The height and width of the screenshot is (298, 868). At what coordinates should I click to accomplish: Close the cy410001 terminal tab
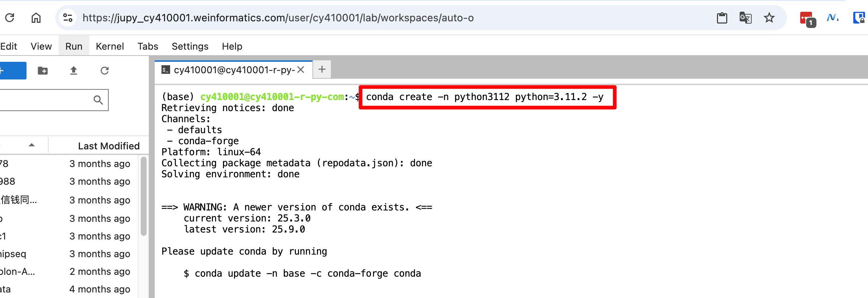click(301, 70)
